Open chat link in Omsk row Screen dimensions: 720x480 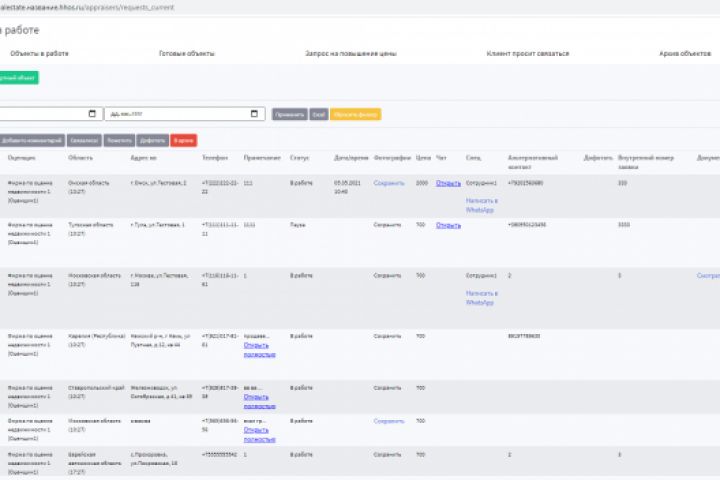tap(448, 183)
